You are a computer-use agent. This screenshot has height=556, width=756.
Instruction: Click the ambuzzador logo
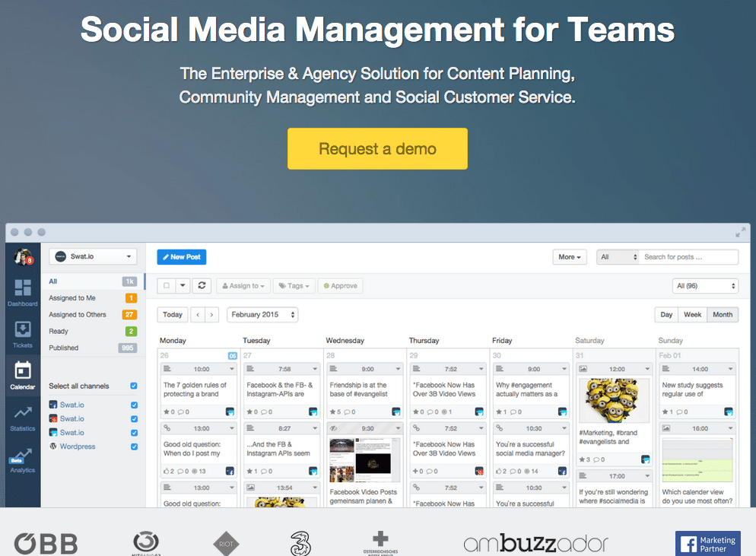pyautogui.click(x=535, y=544)
